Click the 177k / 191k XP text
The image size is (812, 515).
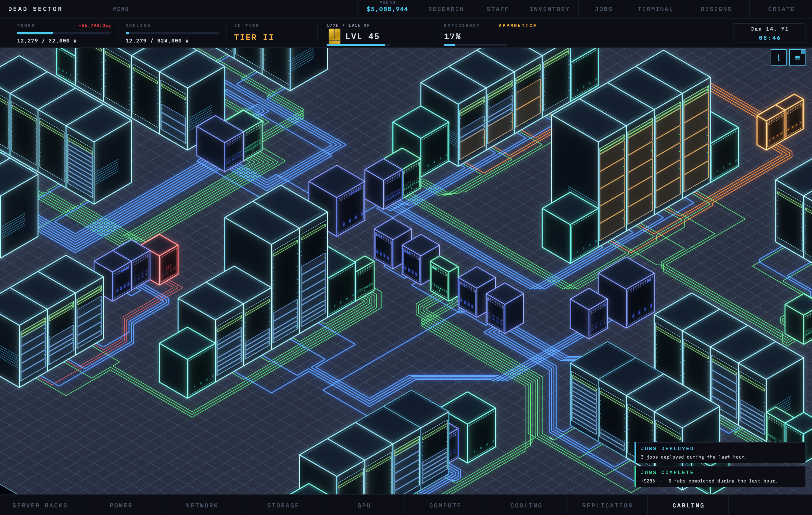[348, 26]
